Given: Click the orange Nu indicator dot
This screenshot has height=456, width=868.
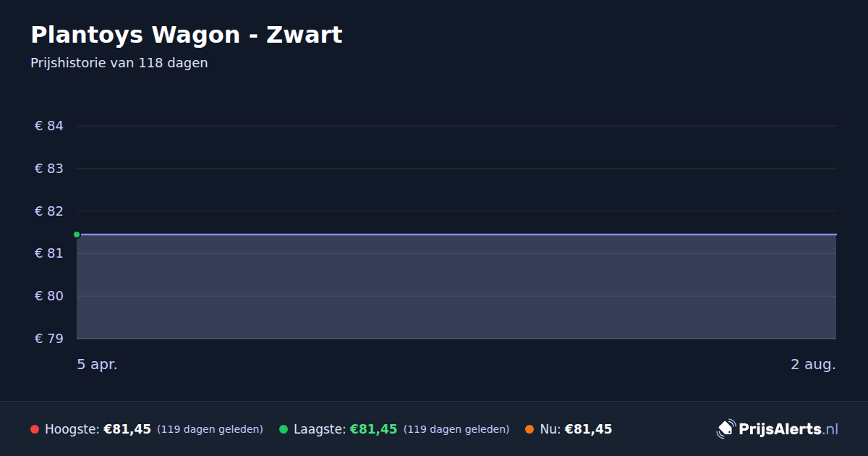Looking at the screenshot, I should point(529,429).
